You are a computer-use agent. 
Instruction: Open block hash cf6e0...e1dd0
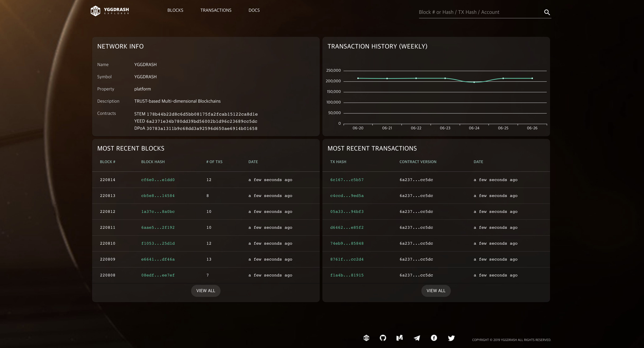tap(158, 180)
